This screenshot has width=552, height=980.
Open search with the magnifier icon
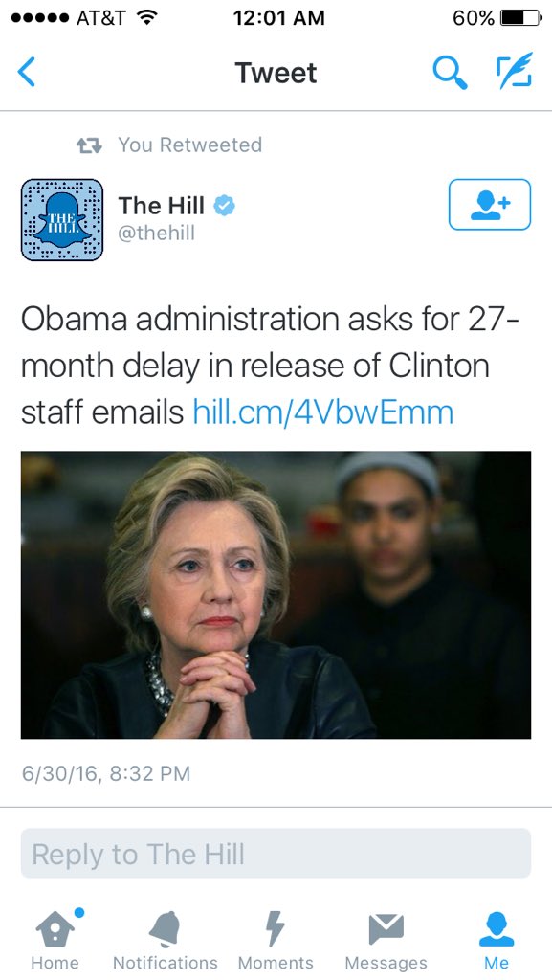tap(450, 73)
